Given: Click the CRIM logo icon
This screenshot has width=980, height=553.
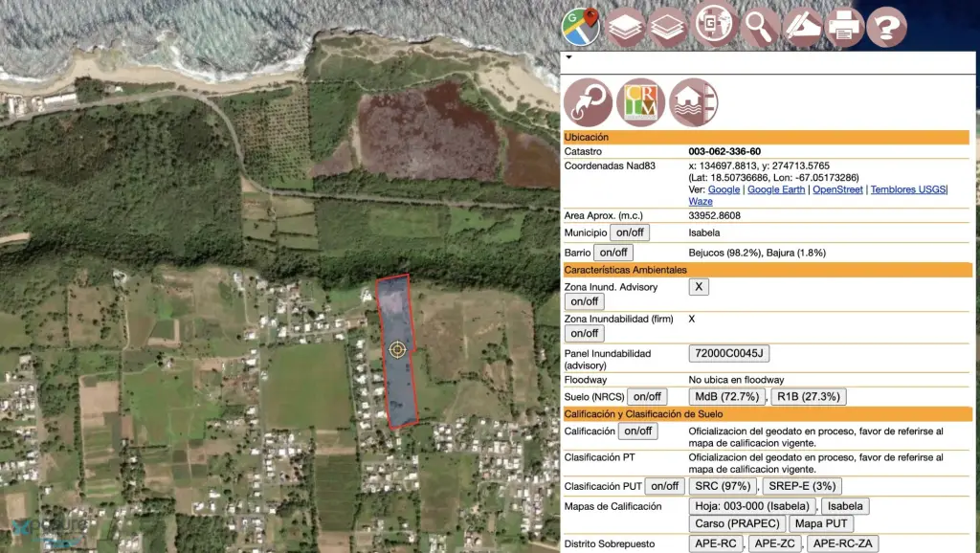Looking at the screenshot, I should pyautogui.click(x=640, y=102).
